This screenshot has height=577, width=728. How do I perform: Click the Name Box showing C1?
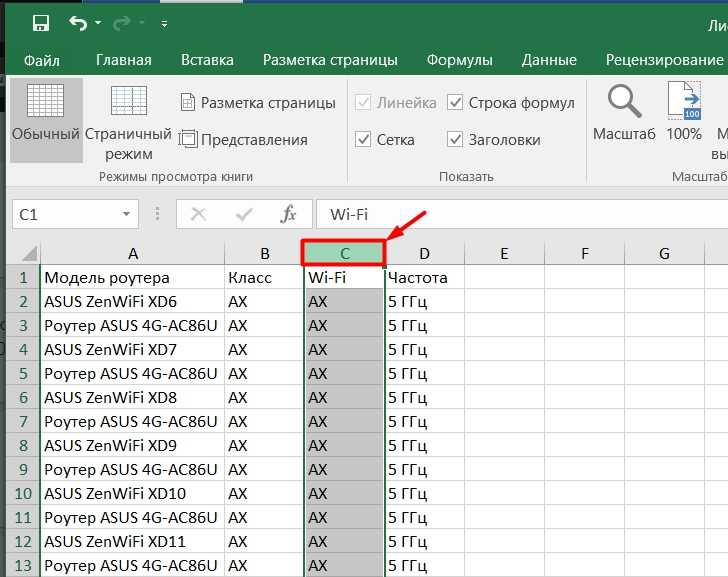click(67, 214)
